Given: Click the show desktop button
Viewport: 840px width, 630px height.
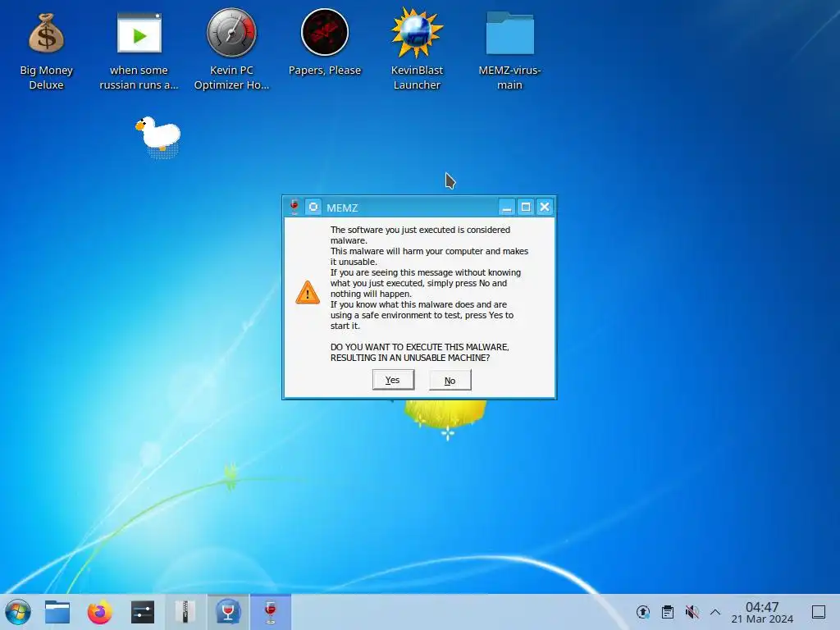Looking at the screenshot, I should tap(819, 612).
